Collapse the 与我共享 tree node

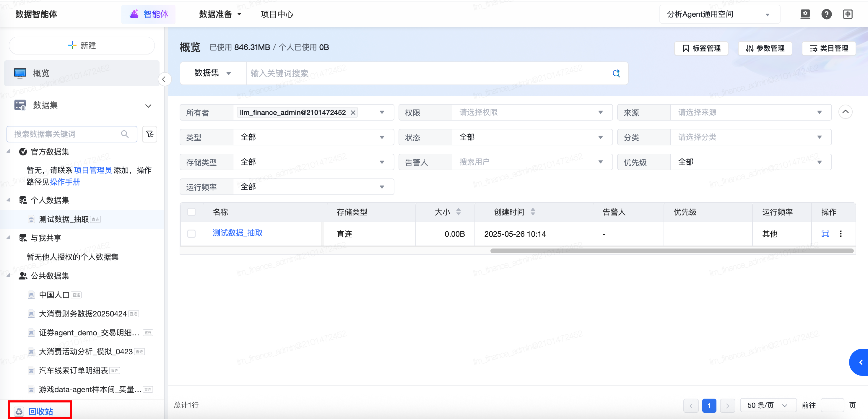pyautogui.click(x=9, y=238)
